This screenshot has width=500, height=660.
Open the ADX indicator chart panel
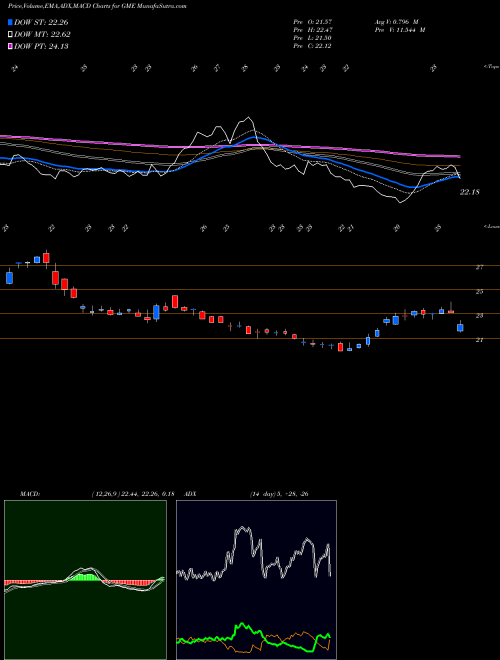tap(256, 580)
